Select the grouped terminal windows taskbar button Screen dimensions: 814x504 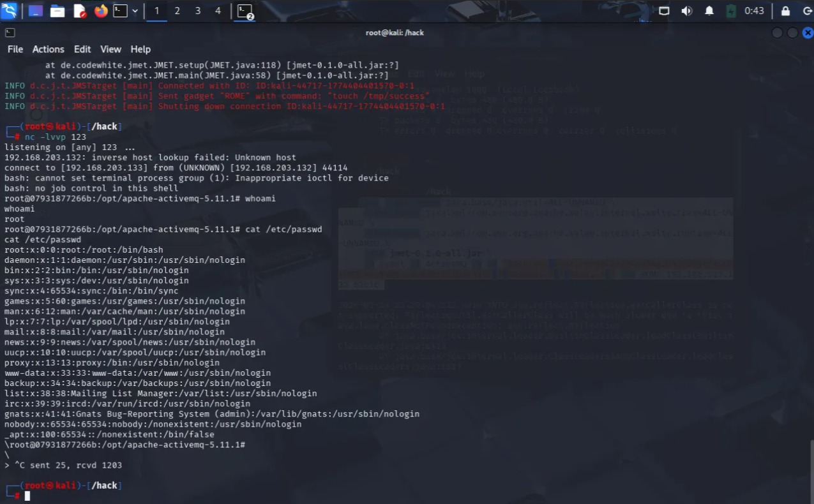click(245, 11)
